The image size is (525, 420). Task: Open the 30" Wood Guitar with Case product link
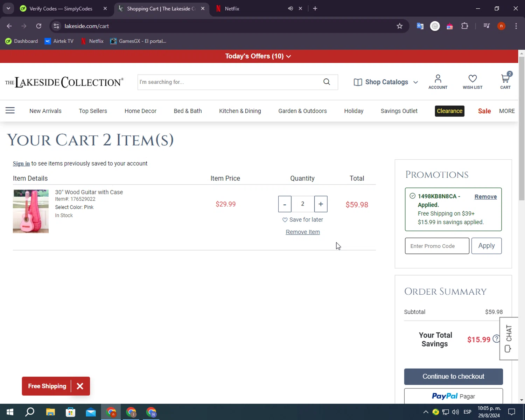89,192
